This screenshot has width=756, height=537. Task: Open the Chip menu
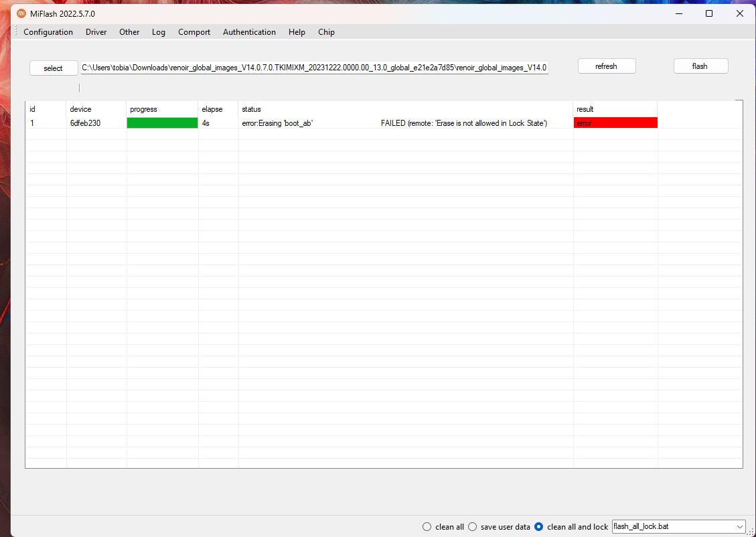[326, 32]
